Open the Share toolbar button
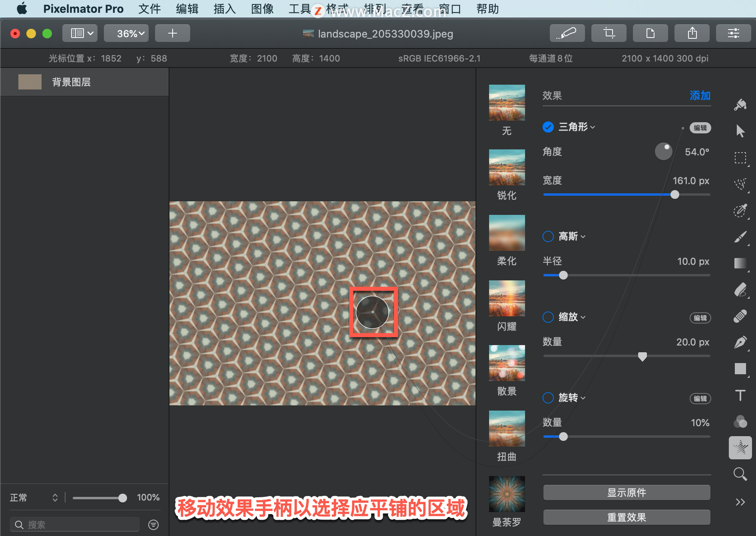The image size is (756, 536). point(692,33)
